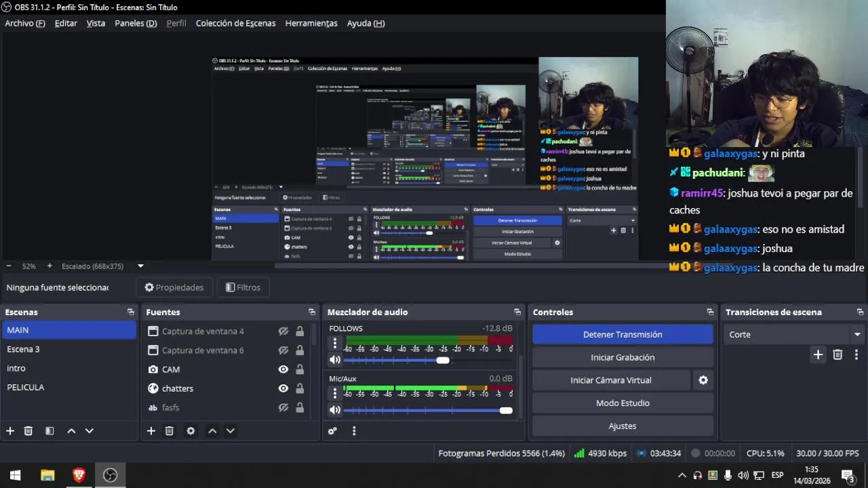
Task: Pop out Transiciones de escena dock
Action: pos(861,312)
